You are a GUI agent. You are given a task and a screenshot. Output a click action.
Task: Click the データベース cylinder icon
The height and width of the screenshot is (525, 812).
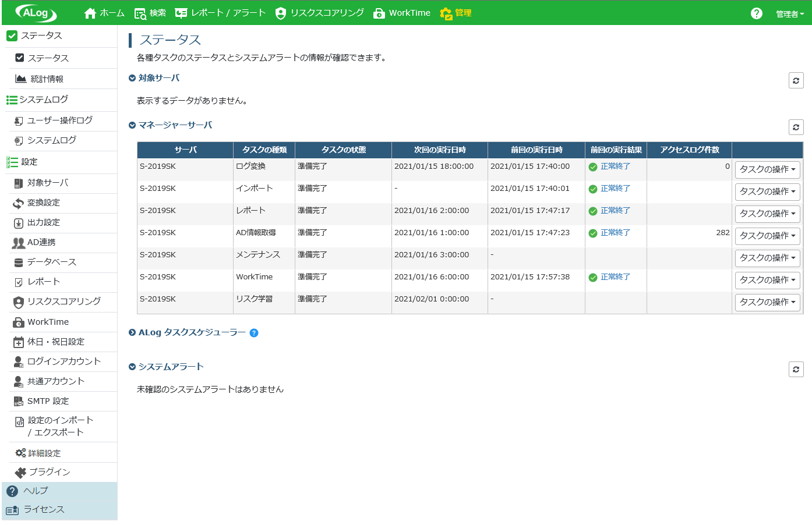click(19, 262)
